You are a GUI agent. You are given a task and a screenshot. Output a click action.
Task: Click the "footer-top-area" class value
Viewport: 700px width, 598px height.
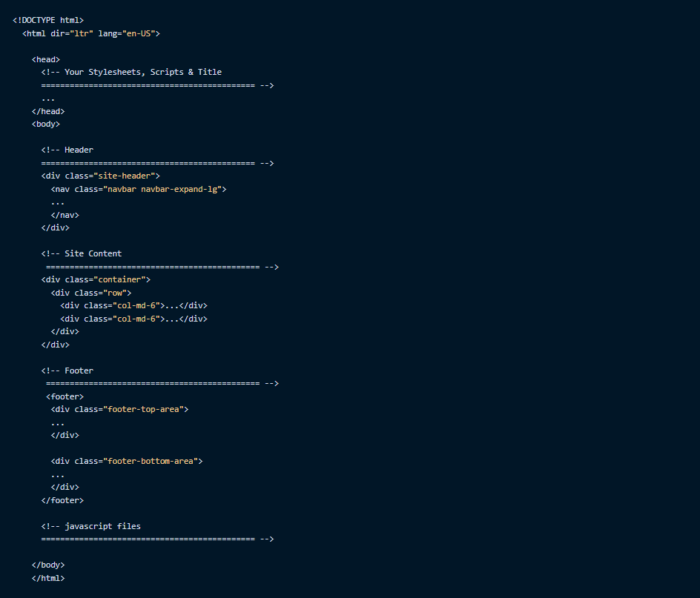point(144,409)
